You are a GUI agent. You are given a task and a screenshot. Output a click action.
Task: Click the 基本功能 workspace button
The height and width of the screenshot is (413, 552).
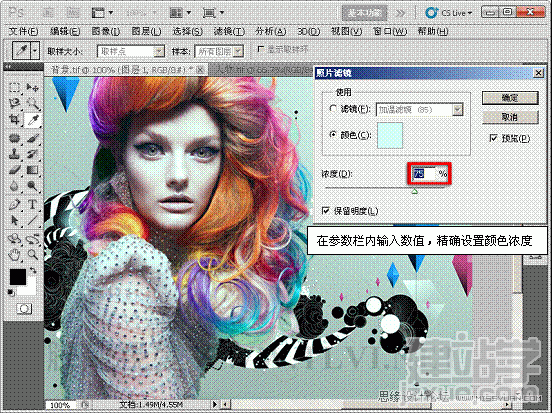(x=364, y=13)
